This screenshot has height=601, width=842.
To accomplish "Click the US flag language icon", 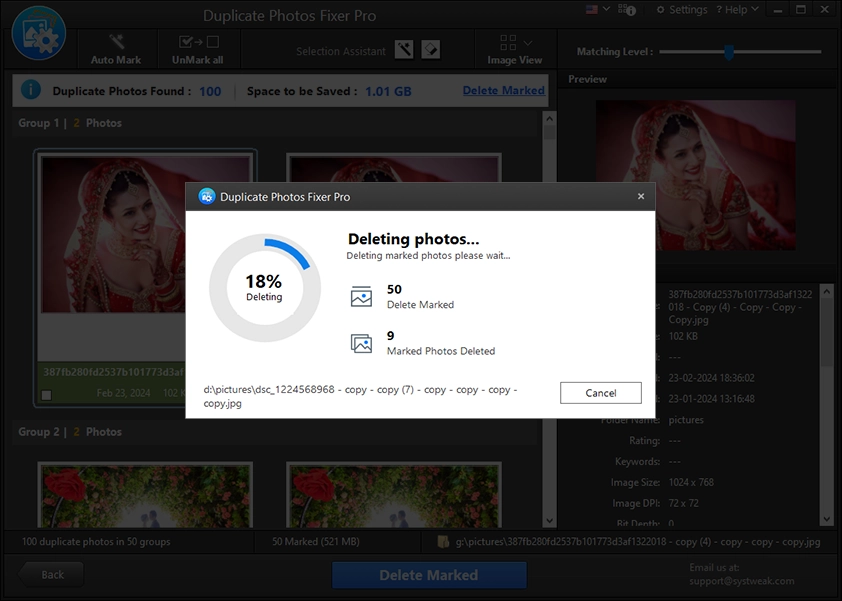I will pos(592,9).
